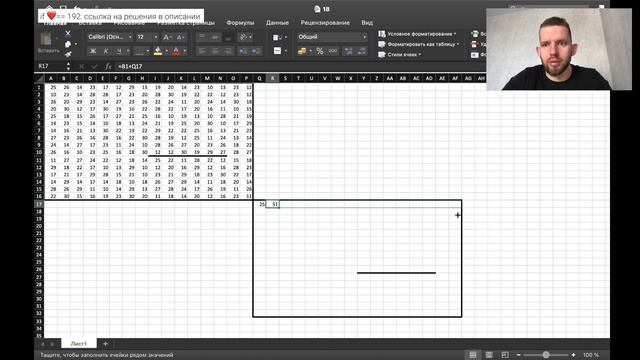
Task: Zoom out with the minus button
Action: coord(518,355)
